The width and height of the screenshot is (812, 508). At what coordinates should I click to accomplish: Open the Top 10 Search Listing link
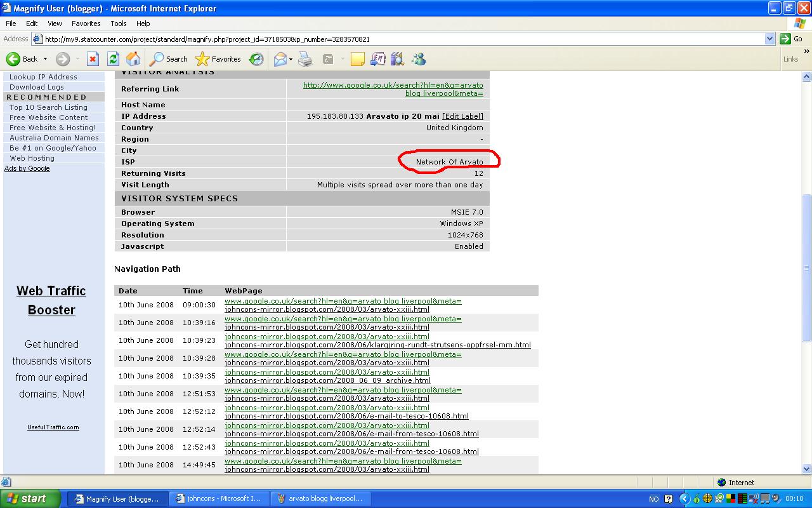coord(48,107)
